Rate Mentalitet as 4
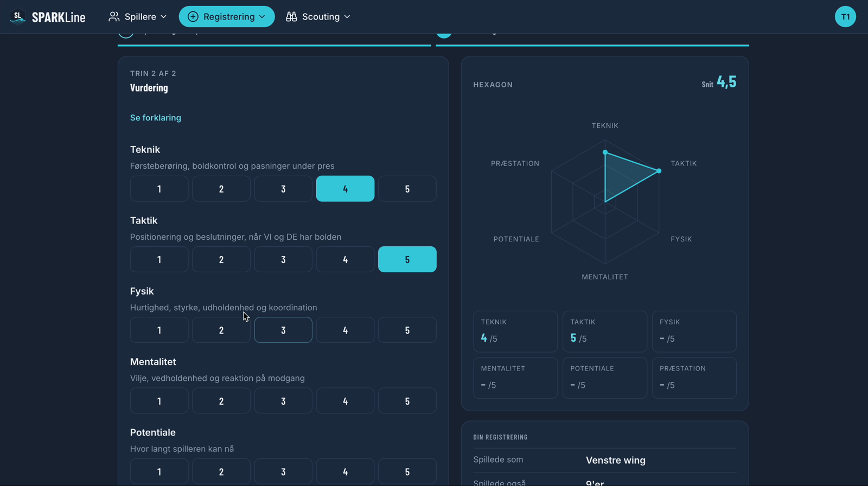 (x=345, y=401)
